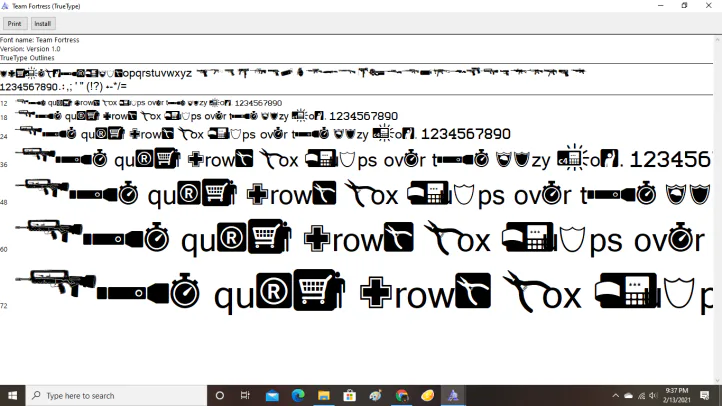
Task: Click the stopwatch glyph in the 72-point row
Action: point(185,291)
